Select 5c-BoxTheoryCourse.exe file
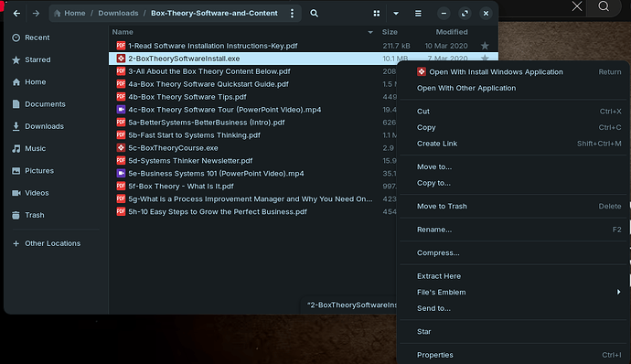Screen dimensions: 631x364 [x=173, y=148]
